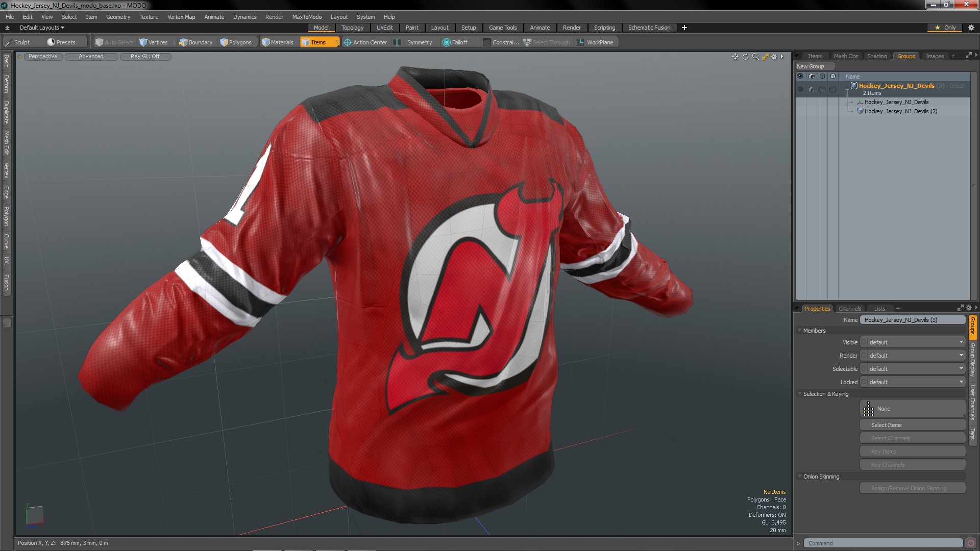
Task: Click the viewport maximize arrows icon
Action: tap(765, 57)
